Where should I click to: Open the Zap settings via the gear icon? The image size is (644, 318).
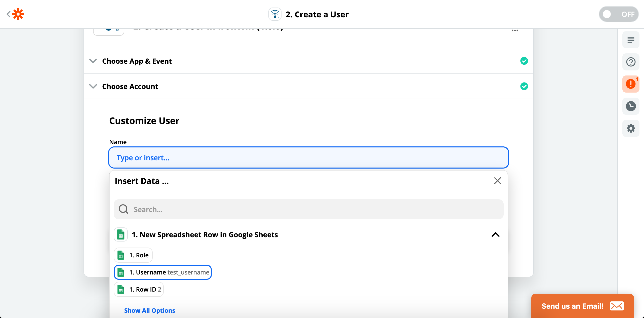[x=631, y=128]
